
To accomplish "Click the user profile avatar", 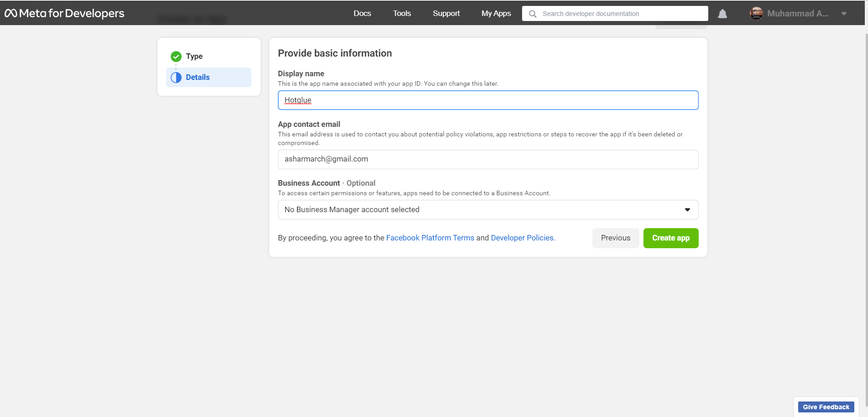I will (756, 13).
